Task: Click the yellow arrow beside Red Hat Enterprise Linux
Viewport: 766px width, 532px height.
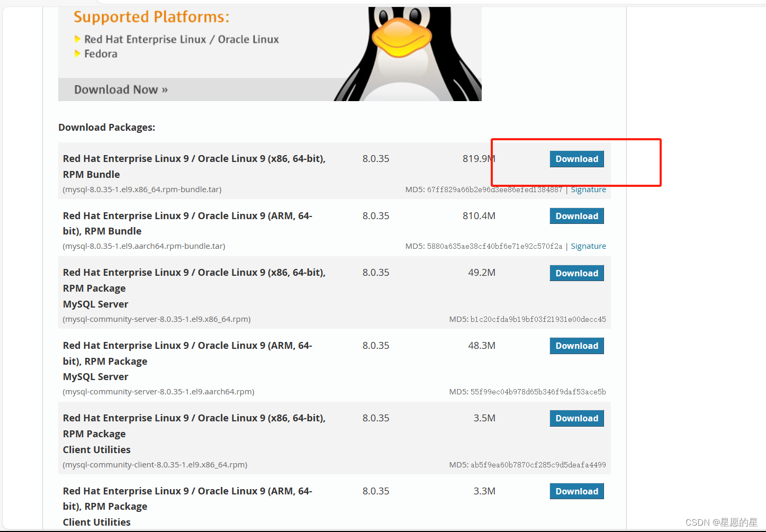Action: click(x=78, y=39)
